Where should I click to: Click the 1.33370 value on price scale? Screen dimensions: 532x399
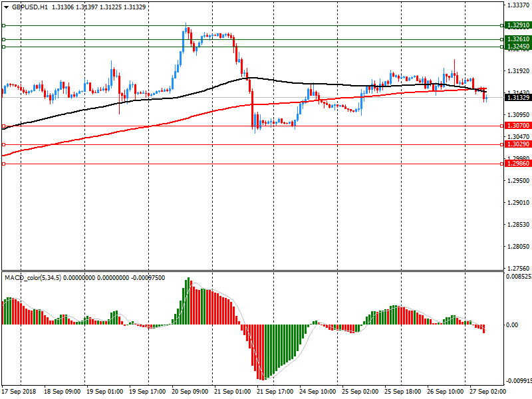517,5
